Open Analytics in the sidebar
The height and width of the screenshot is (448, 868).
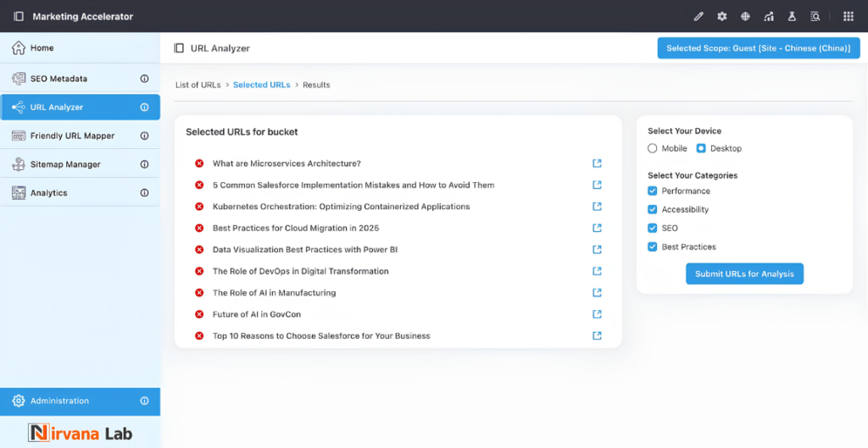click(81, 192)
